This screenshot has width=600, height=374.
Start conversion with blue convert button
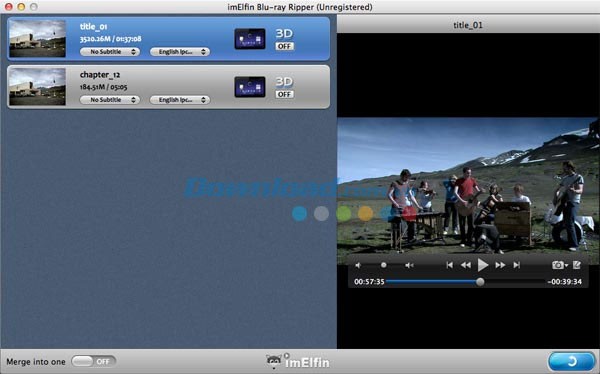point(571,361)
